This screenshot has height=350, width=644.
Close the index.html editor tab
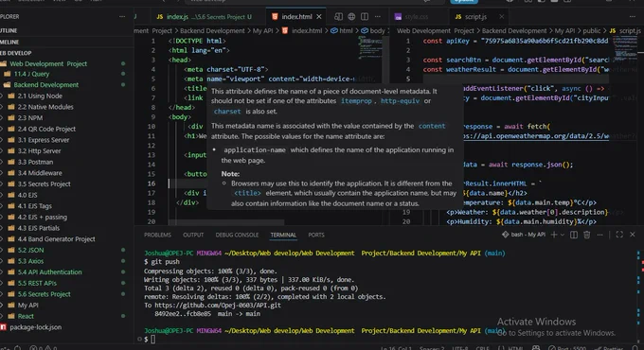pos(319,16)
